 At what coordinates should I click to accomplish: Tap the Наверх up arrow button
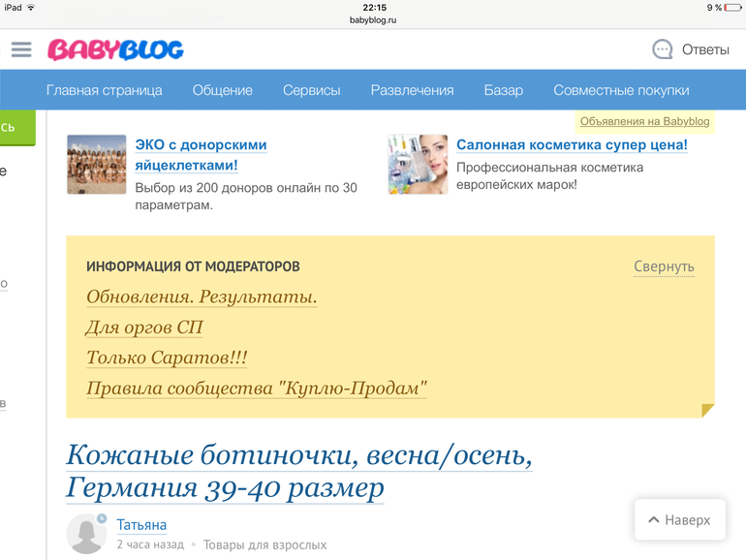point(679,519)
